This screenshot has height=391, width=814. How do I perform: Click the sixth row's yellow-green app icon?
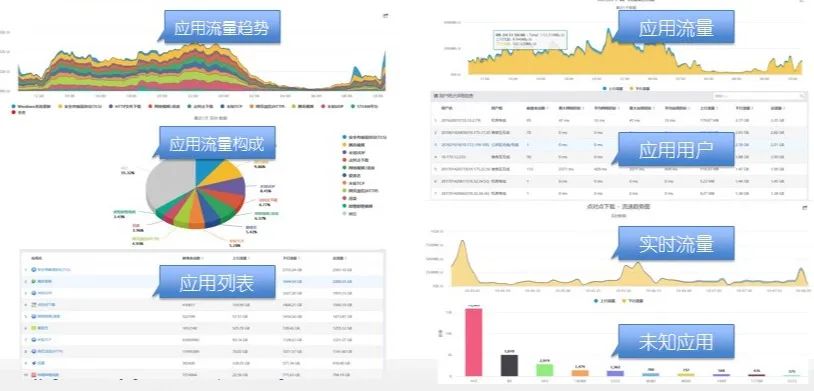pos(34,328)
